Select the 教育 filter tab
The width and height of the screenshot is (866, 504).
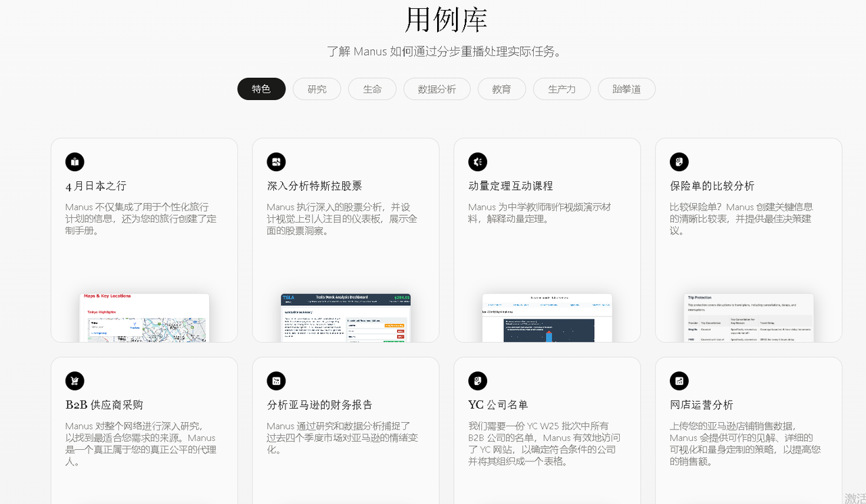(501, 89)
